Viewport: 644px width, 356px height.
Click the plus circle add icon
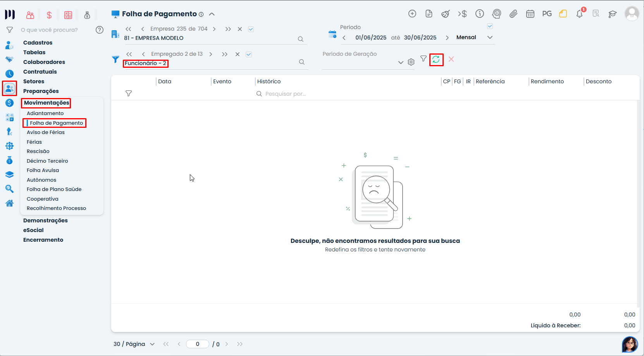pyautogui.click(x=412, y=14)
